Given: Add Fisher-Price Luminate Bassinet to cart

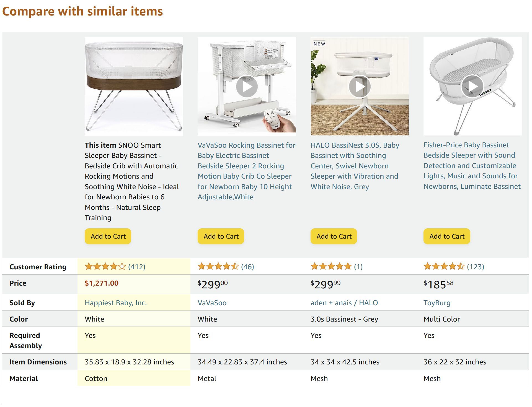Looking at the screenshot, I should tap(447, 236).
